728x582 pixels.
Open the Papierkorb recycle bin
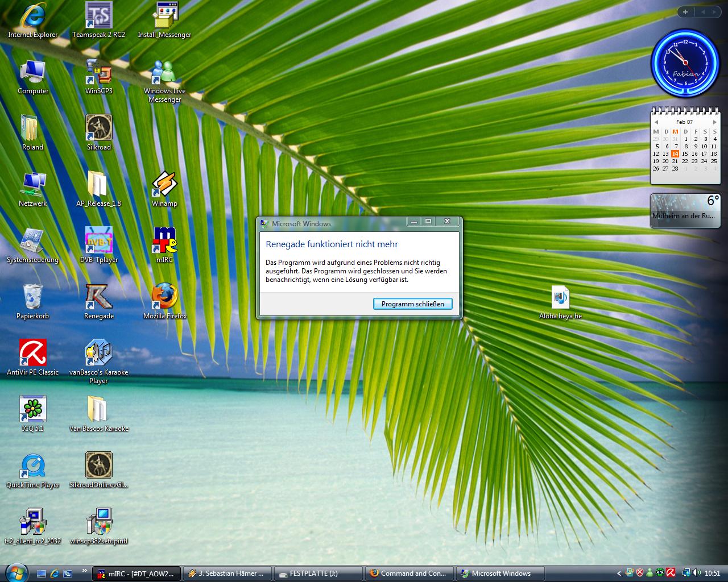[33, 298]
